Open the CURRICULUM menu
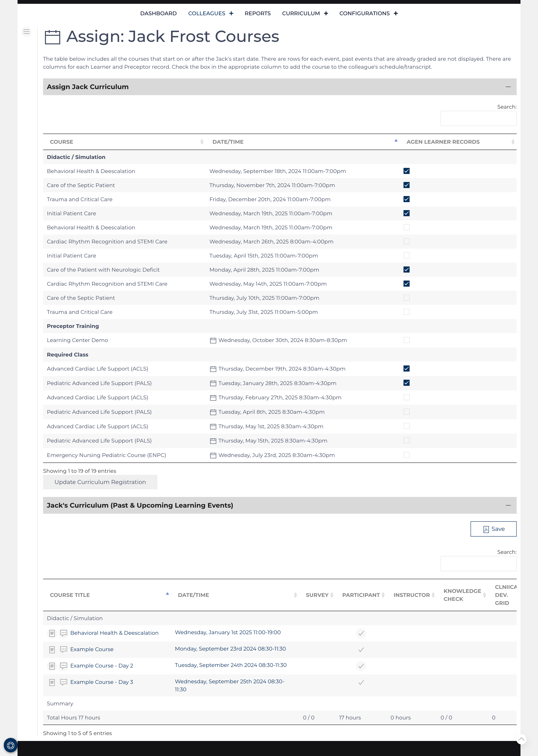The image size is (538, 756). pos(301,13)
